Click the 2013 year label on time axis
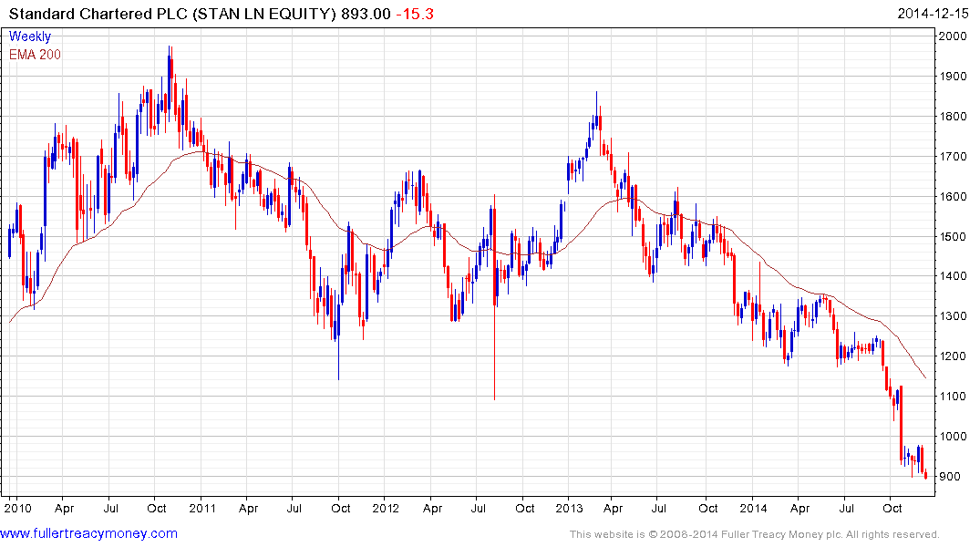The height and width of the screenshot is (547, 980). (x=569, y=508)
